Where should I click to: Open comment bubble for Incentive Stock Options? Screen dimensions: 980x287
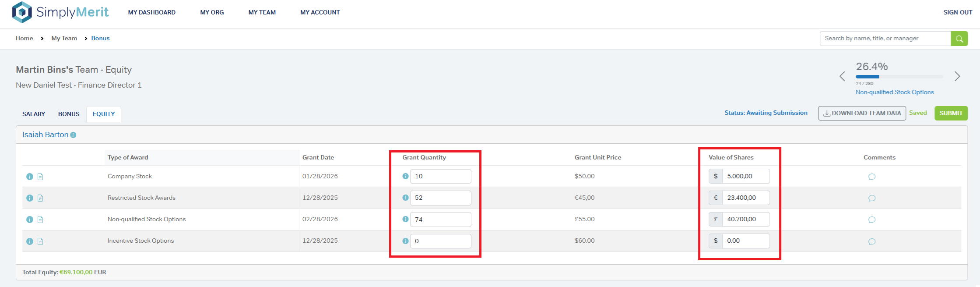[x=871, y=241]
